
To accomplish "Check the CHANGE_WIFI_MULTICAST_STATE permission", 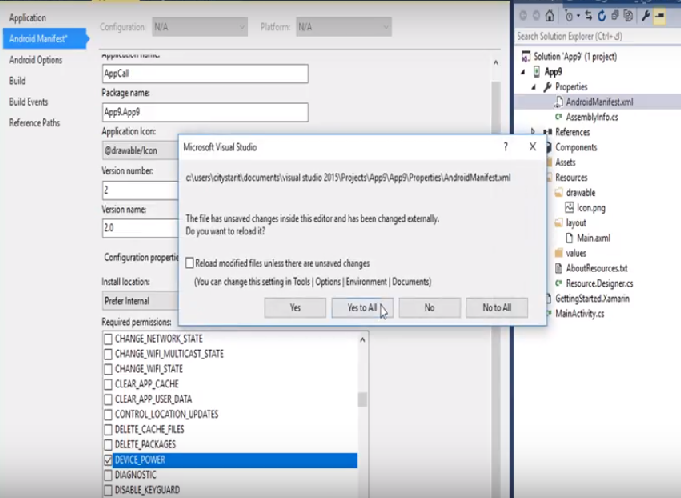I will pyautogui.click(x=108, y=354).
